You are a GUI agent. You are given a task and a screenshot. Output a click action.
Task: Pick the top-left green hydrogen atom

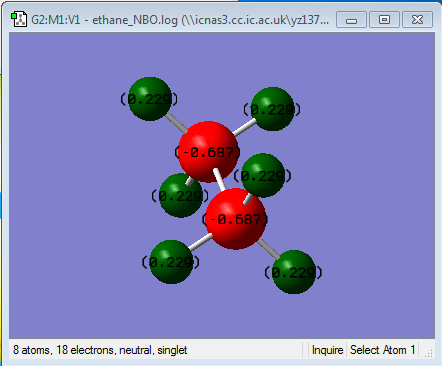(150, 99)
